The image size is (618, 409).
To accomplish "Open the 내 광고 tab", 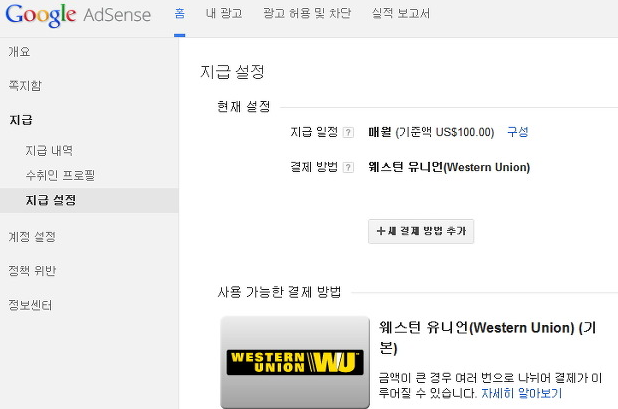I will coord(224,14).
